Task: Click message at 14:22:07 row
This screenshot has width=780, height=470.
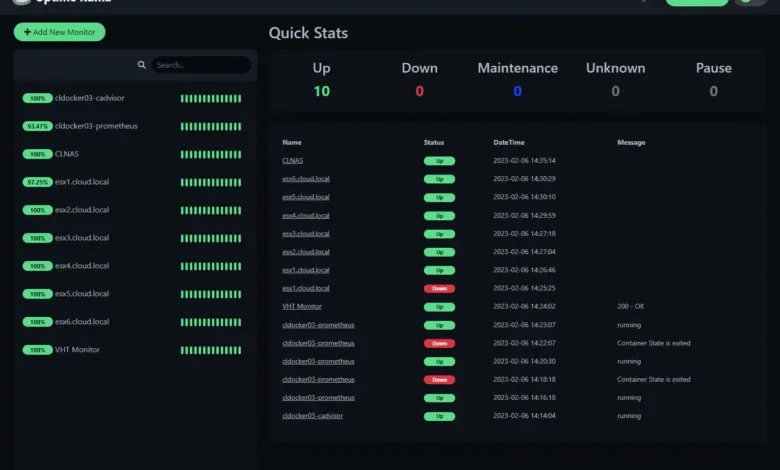Action: 654,343
